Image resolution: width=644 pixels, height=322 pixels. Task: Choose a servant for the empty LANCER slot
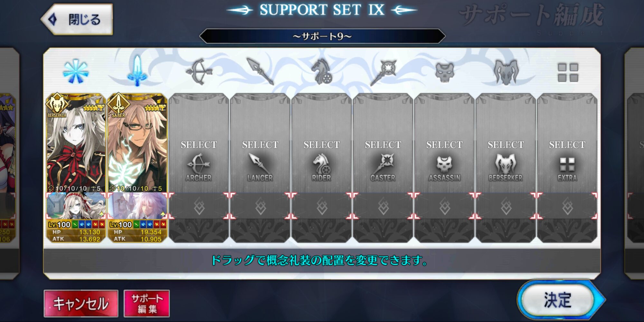(x=260, y=143)
